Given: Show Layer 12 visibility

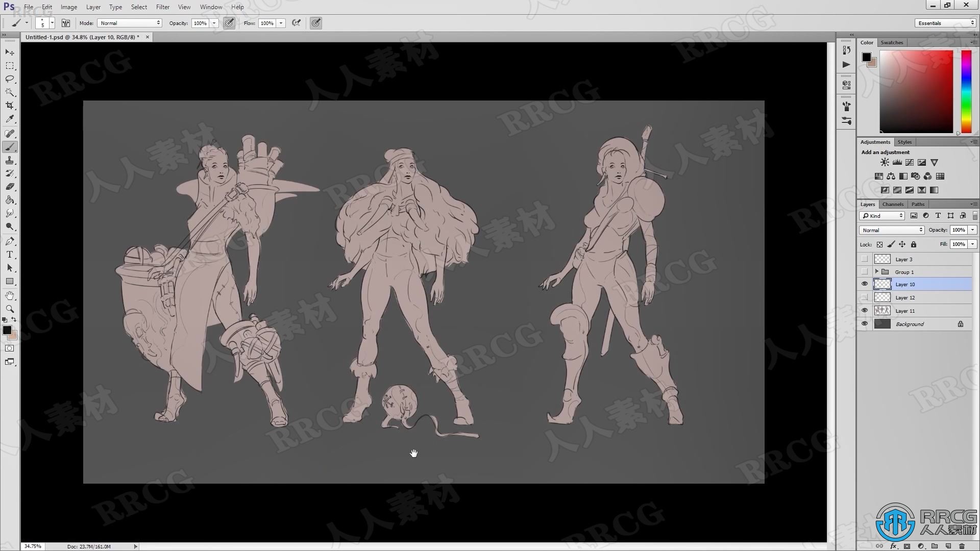Looking at the screenshot, I should point(865,297).
